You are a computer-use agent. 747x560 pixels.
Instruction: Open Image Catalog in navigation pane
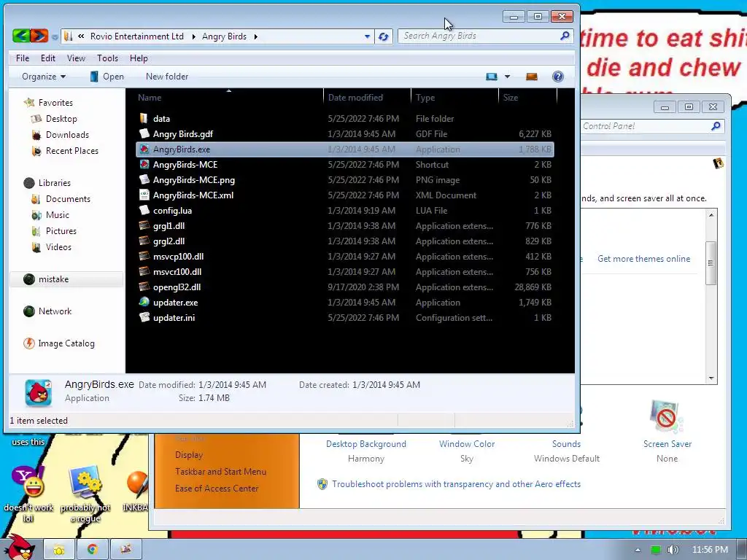tap(66, 343)
